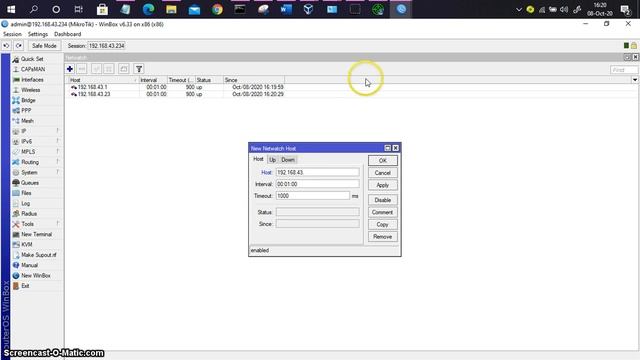Open Manual from the sidebar

pos(29,265)
